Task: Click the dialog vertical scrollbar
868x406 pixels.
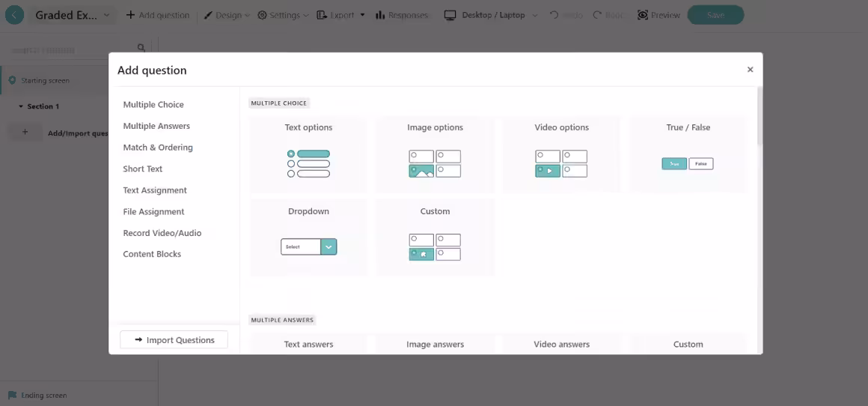Action: click(759, 116)
